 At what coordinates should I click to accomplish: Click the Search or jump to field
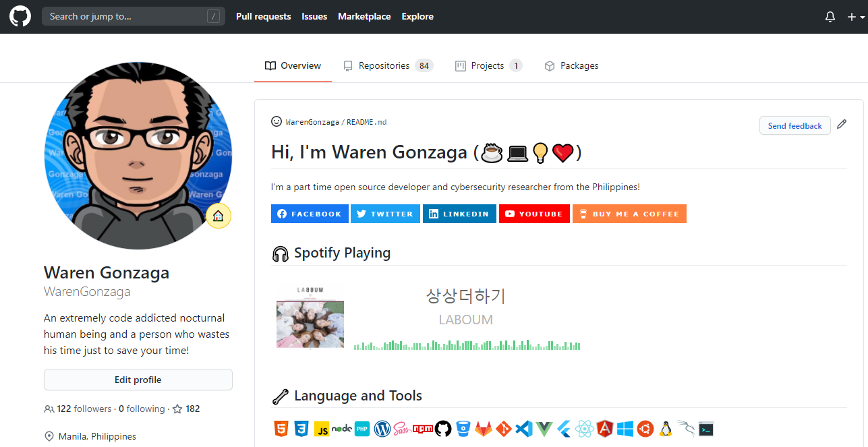coord(134,16)
